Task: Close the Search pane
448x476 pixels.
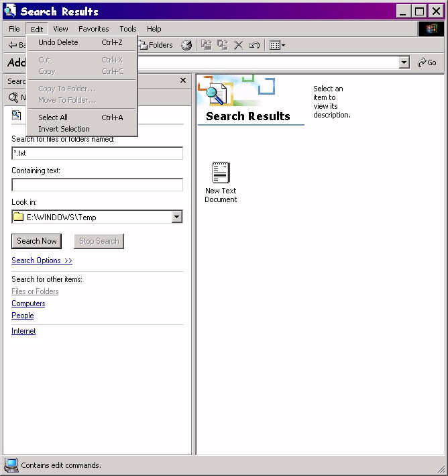Action: (x=183, y=81)
